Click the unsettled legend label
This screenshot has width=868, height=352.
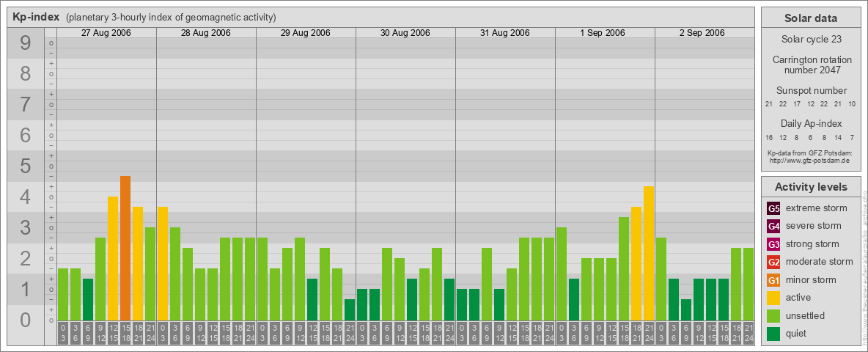pyautogui.click(x=806, y=315)
